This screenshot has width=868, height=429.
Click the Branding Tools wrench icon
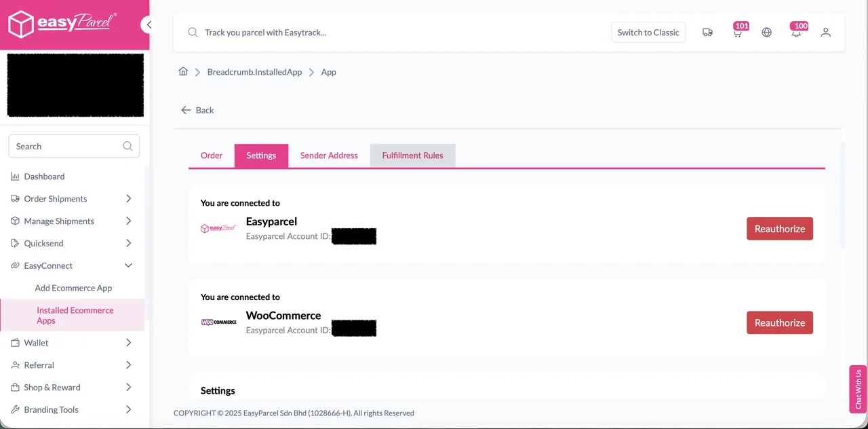(14, 409)
